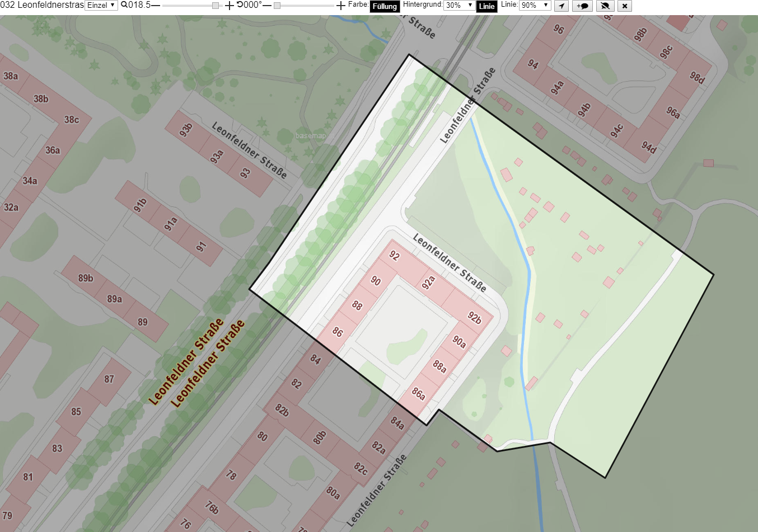Increase rotation with the plus icon

(341, 6)
